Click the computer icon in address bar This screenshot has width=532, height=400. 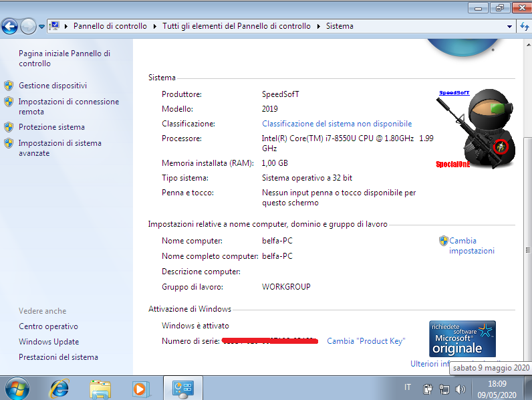click(54, 26)
